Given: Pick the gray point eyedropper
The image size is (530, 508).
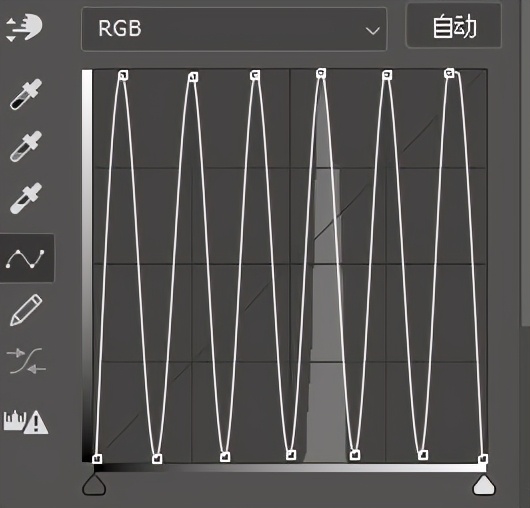Looking at the screenshot, I should (26, 146).
